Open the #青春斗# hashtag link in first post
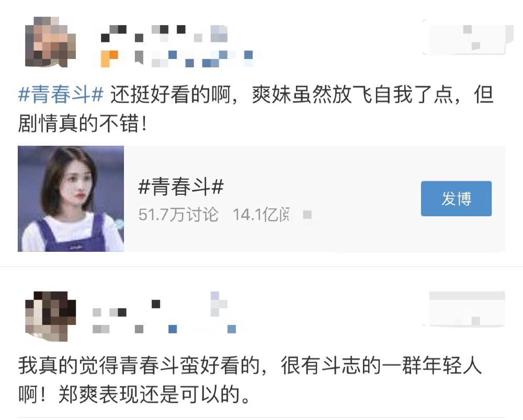Screen dimensions: 523x420 tap(61, 95)
